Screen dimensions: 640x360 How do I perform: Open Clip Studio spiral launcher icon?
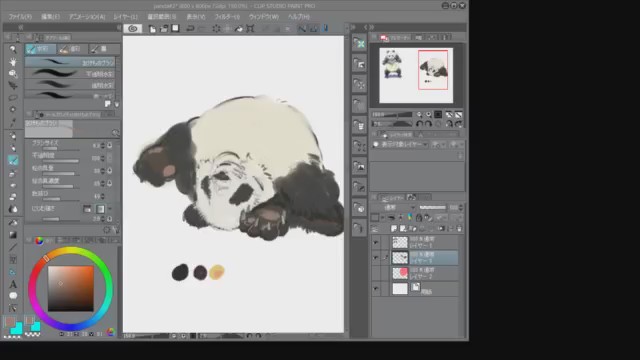pos(133,29)
